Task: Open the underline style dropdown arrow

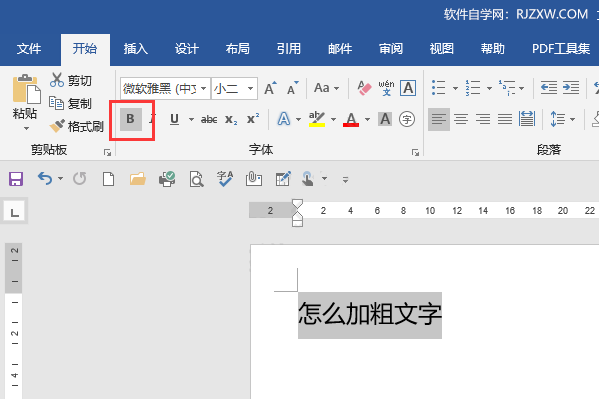Action: (191, 119)
